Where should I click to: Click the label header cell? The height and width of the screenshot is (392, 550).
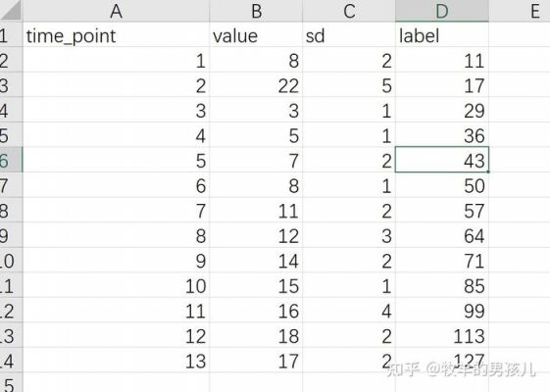[x=442, y=35]
